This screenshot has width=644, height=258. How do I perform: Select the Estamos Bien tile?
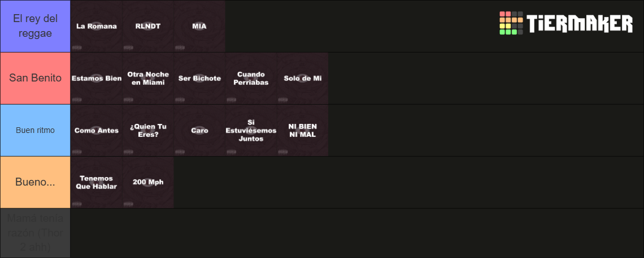pyautogui.click(x=97, y=78)
